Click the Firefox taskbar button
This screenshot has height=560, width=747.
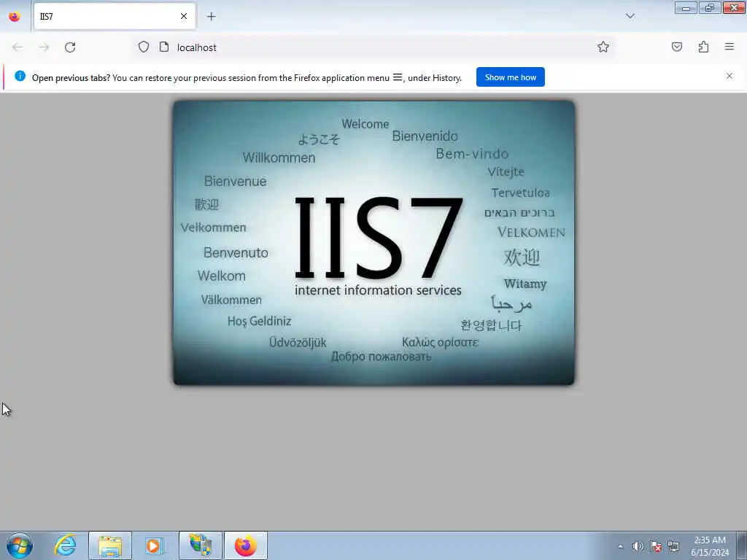point(246,545)
